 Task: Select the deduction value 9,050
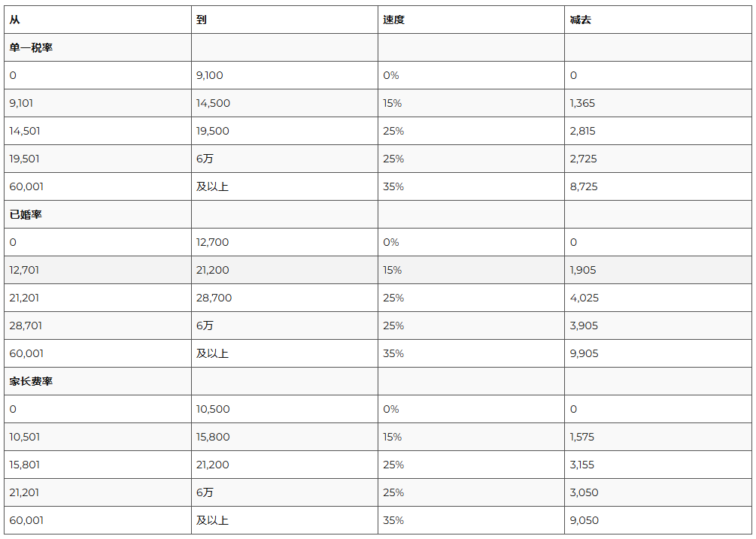pos(584,520)
